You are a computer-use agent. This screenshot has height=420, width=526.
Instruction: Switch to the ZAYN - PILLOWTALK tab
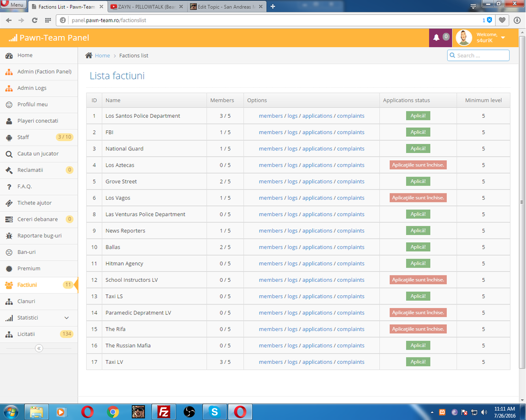click(147, 7)
